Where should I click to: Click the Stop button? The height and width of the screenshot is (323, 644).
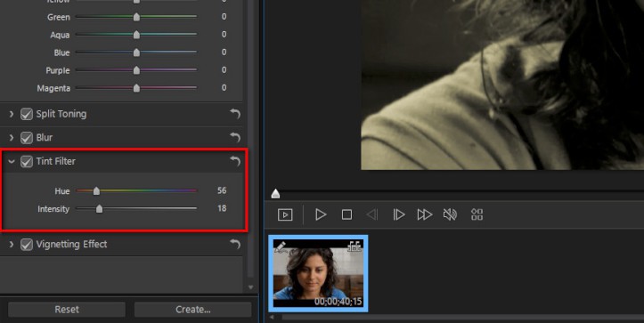pyautogui.click(x=346, y=214)
